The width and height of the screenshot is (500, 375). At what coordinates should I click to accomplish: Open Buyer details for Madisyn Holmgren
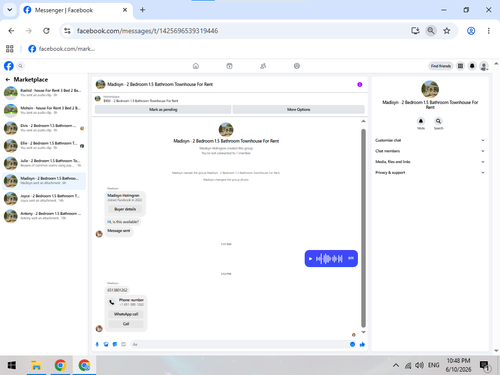pyautogui.click(x=125, y=209)
